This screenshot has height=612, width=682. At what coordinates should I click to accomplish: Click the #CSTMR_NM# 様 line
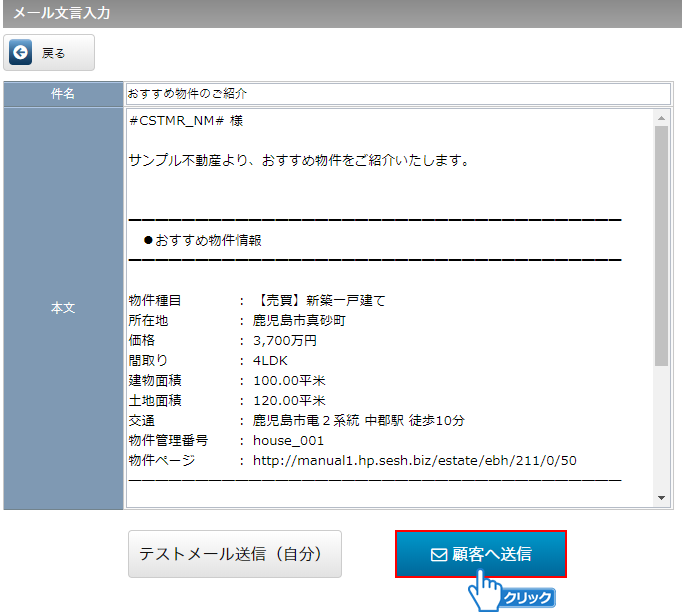click(186, 120)
